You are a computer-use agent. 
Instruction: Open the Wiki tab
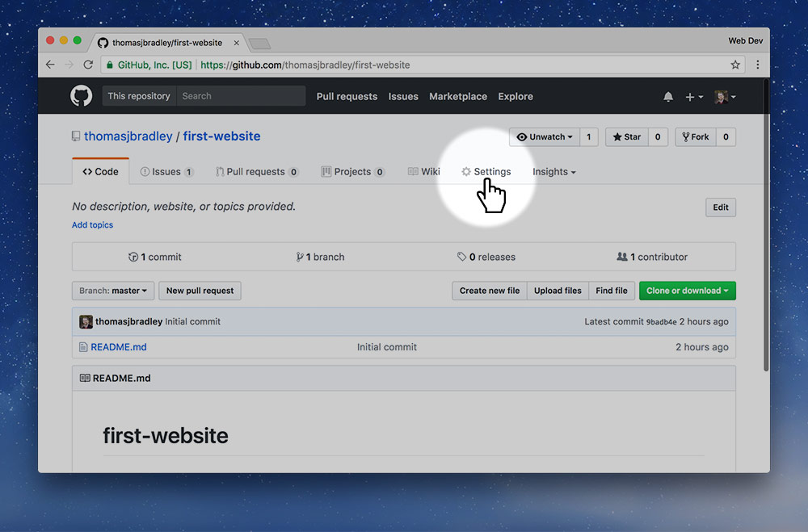[423, 171]
